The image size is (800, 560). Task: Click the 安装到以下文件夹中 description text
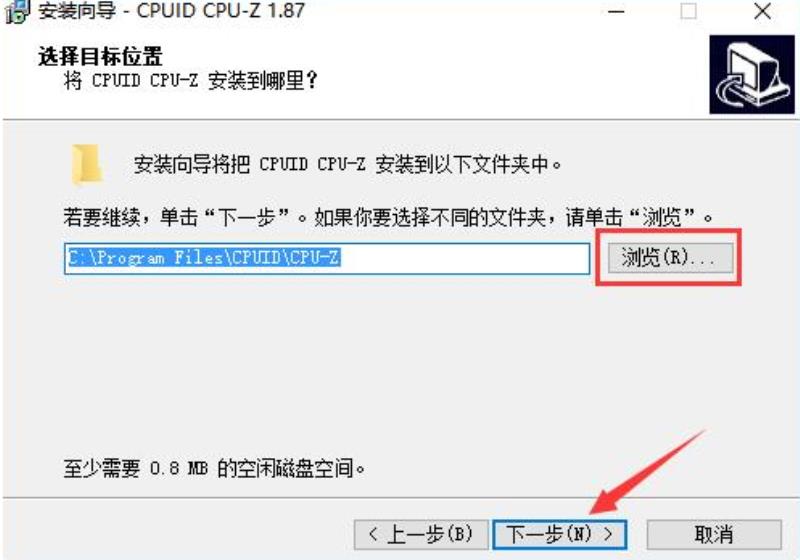coord(347,165)
